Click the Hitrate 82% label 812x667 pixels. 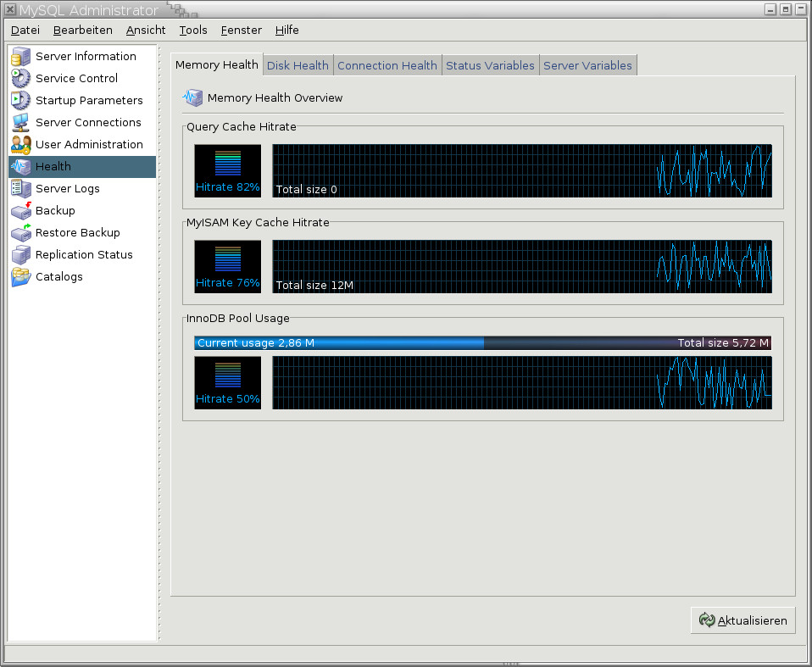(228, 187)
